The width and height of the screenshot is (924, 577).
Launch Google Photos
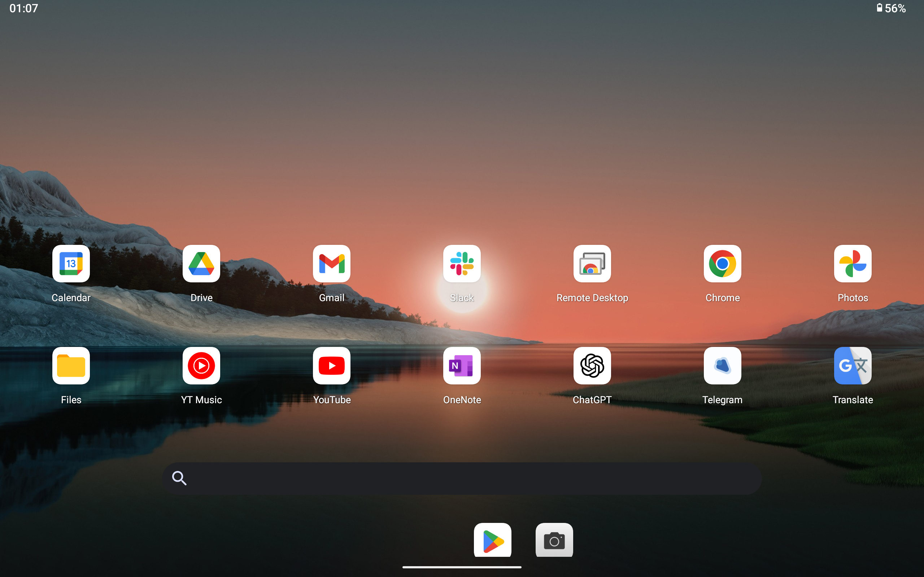tap(852, 264)
